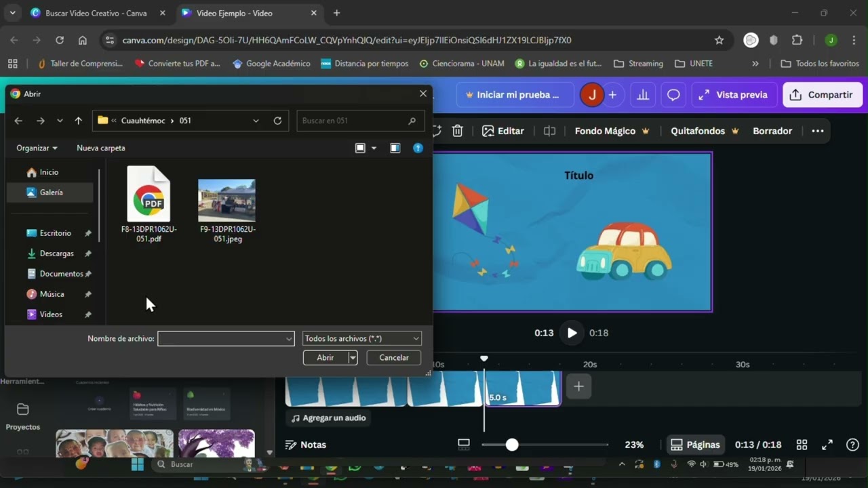The height and width of the screenshot is (488, 868).
Task: Select the 5.0 s timeline clip
Action: pos(523,388)
